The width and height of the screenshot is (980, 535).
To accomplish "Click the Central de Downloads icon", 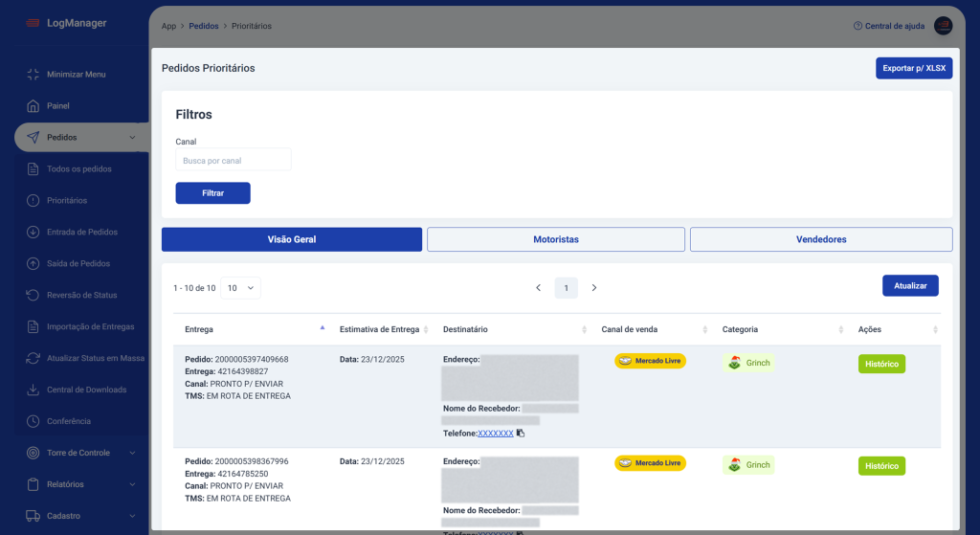I will pos(33,390).
